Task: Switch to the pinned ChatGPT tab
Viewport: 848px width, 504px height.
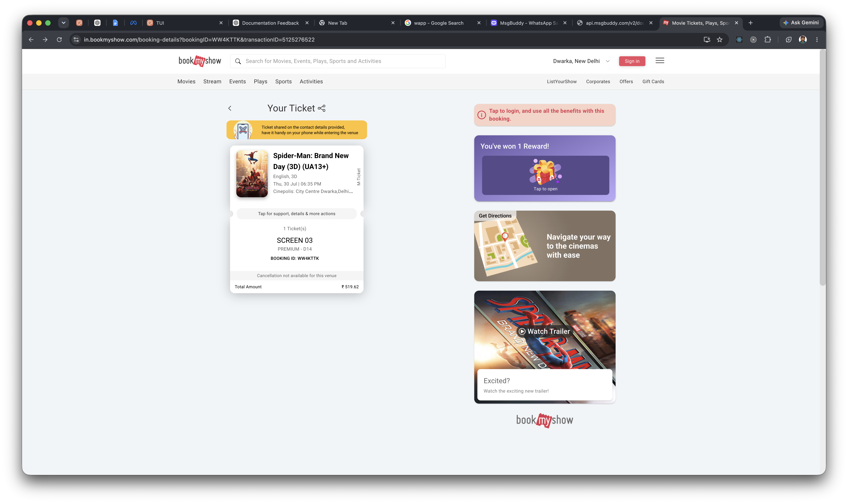Action: click(x=97, y=23)
